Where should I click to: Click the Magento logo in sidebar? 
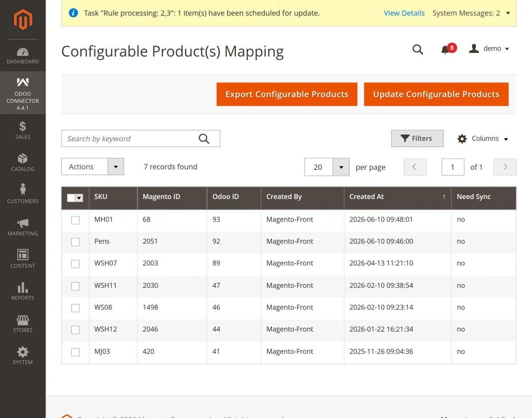click(x=23, y=19)
